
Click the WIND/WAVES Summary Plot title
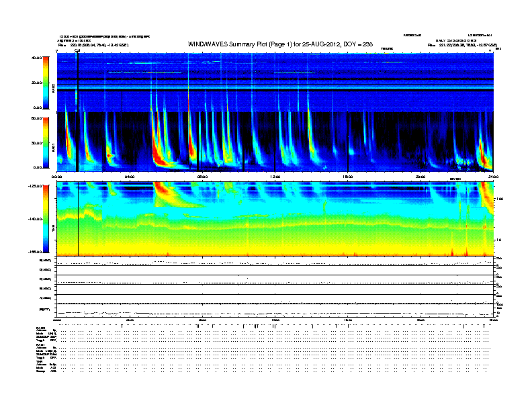[x=280, y=44]
